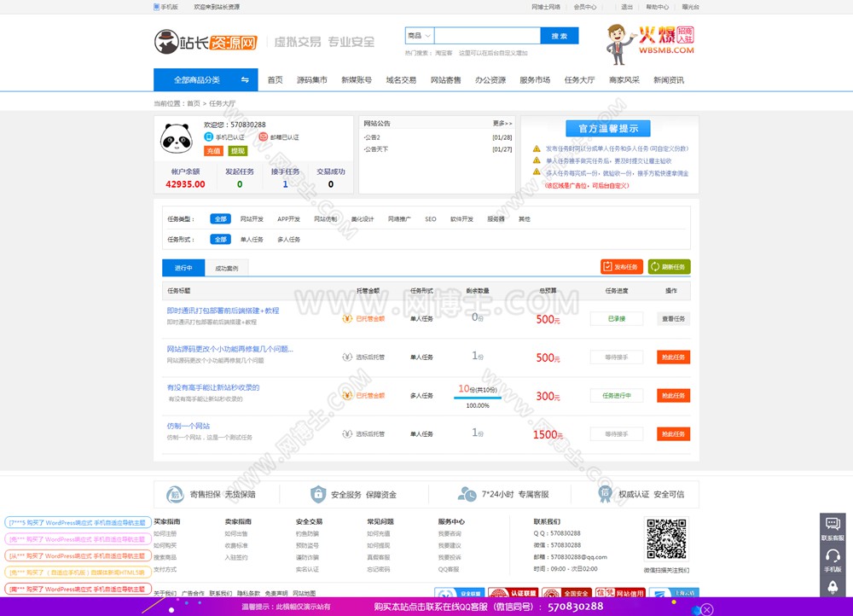Screen dimensions: 853x616
Task: Click the email verified 邮箱已认证 icon
Action: tap(264, 137)
